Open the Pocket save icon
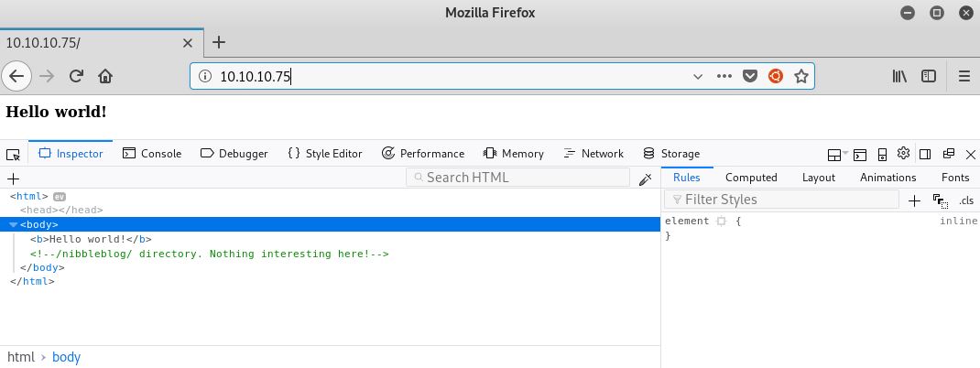The height and width of the screenshot is (368, 980). [x=750, y=76]
